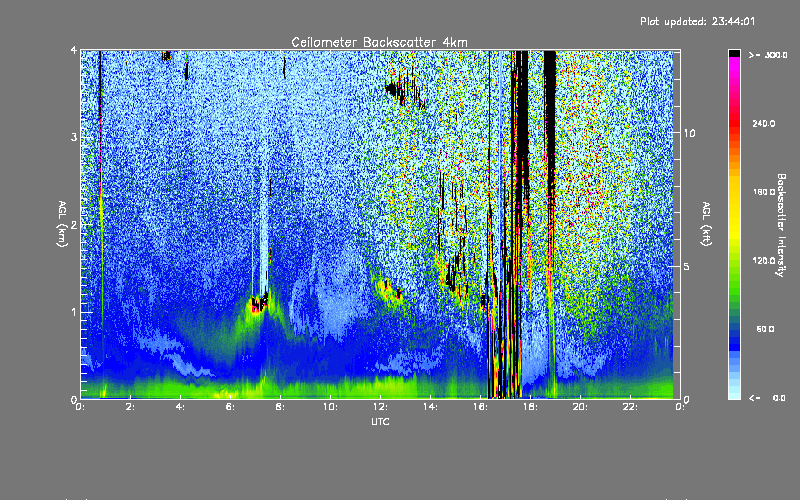Click the "22:" UTC hour tick label
Screen dimensions: 800x500
[630, 407]
